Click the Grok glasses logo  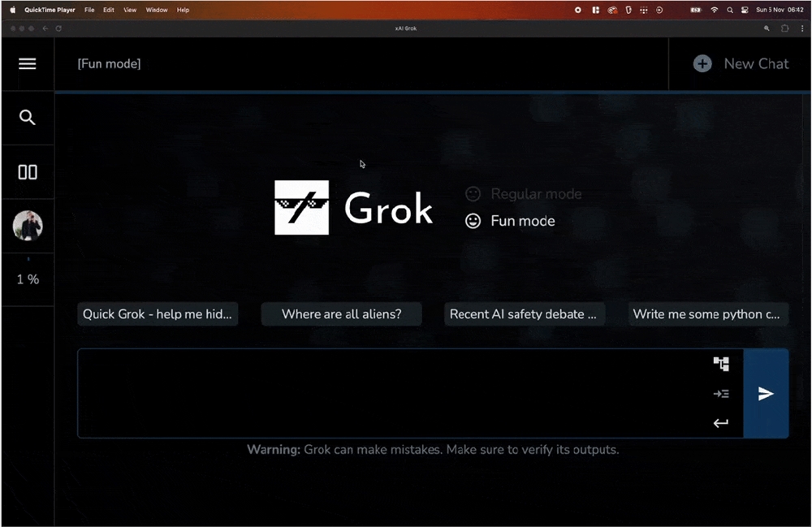301,208
